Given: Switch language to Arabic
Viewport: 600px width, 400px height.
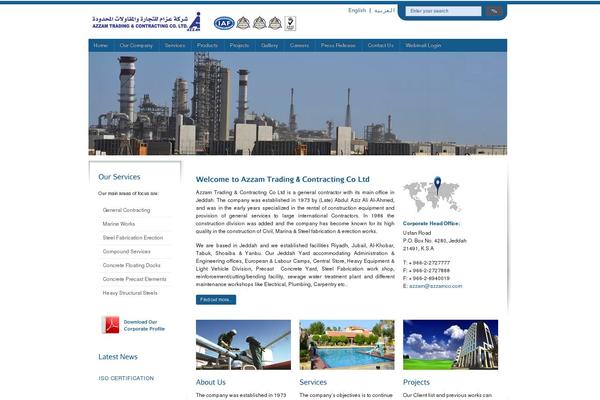Looking at the screenshot, I should 384,10.
